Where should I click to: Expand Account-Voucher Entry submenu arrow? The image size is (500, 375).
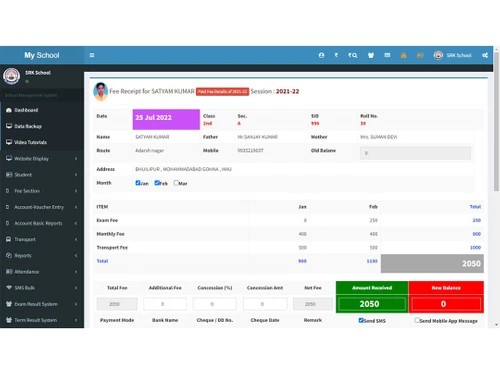[76, 207]
